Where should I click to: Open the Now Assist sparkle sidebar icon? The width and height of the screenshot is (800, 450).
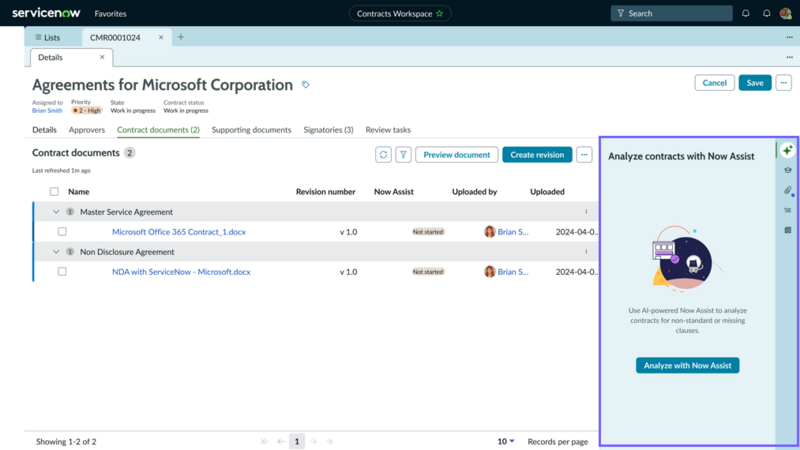coord(787,150)
